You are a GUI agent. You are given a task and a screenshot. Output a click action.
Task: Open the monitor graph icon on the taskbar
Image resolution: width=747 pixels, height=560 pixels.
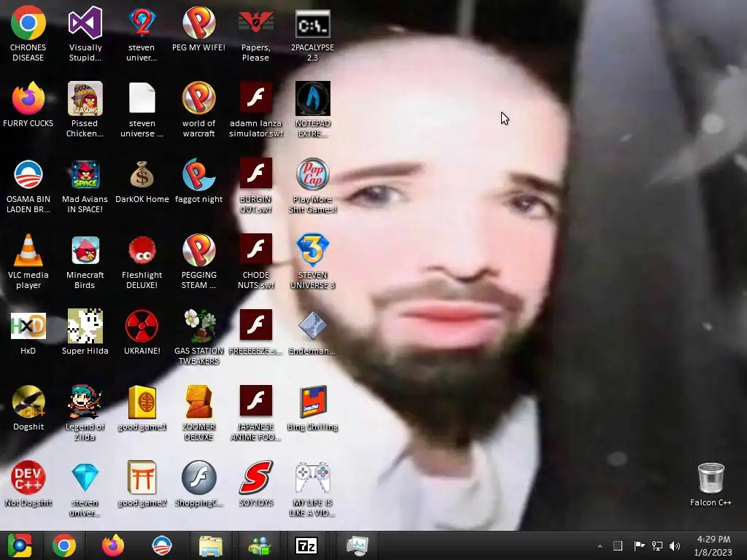pyautogui.click(x=356, y=545)
